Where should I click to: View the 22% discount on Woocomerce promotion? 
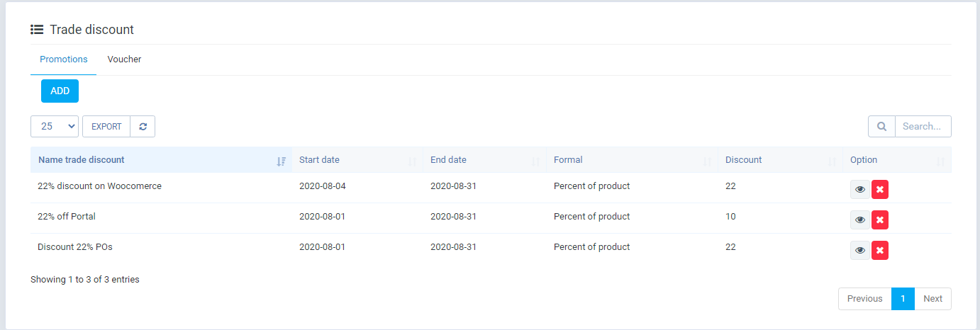[x=859, y=190]
